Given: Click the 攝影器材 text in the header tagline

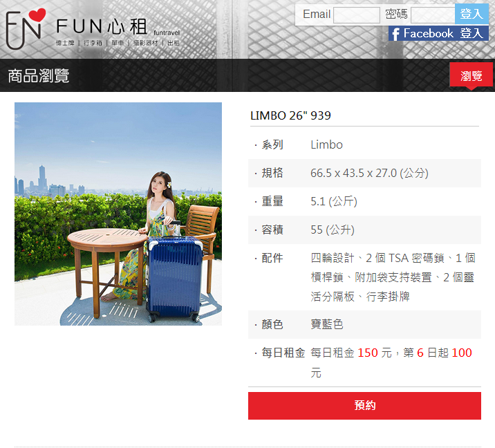Looking at the screenshot, I should (145, 43).
